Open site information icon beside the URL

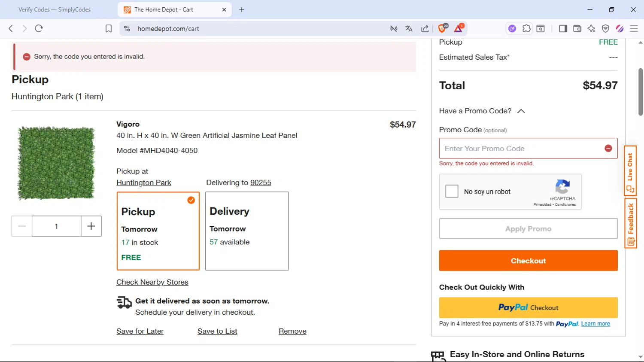click(x=127, y=29)
